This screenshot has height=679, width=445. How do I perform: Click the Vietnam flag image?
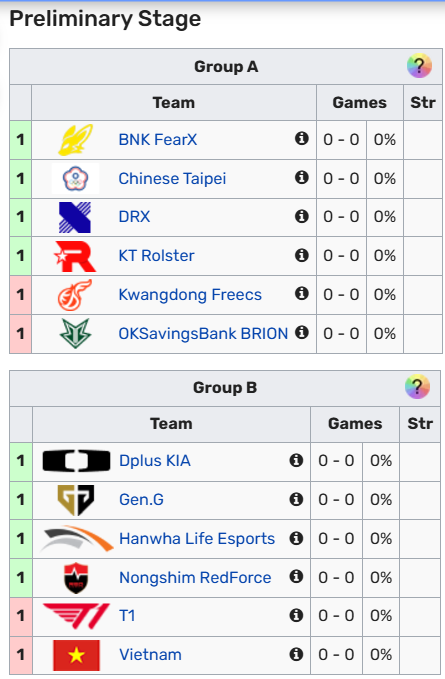pos(76,655)
